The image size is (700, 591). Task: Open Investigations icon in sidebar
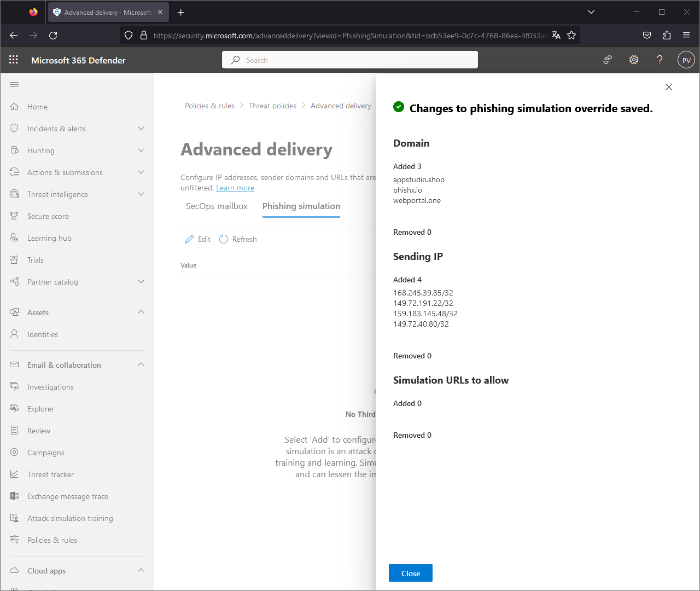(x=14, y=386)
